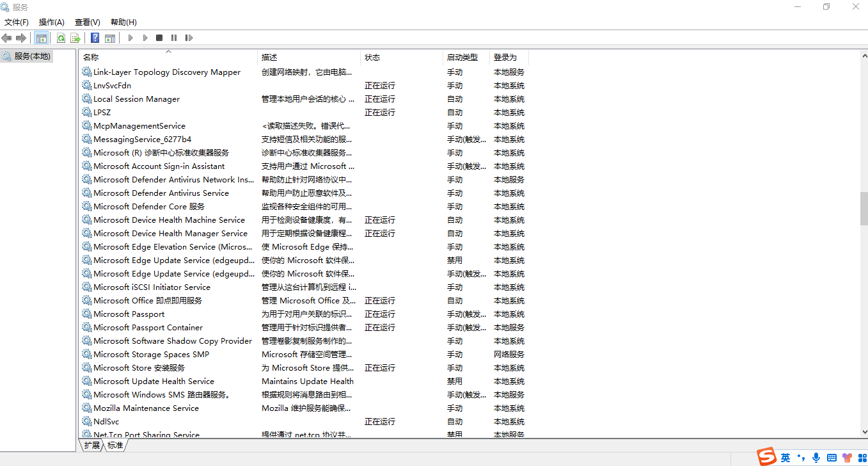This screenshot has width=868, height=466.
Task: Select Link-Layer Topology Discovery Mapper service
Action: [167, 72]
